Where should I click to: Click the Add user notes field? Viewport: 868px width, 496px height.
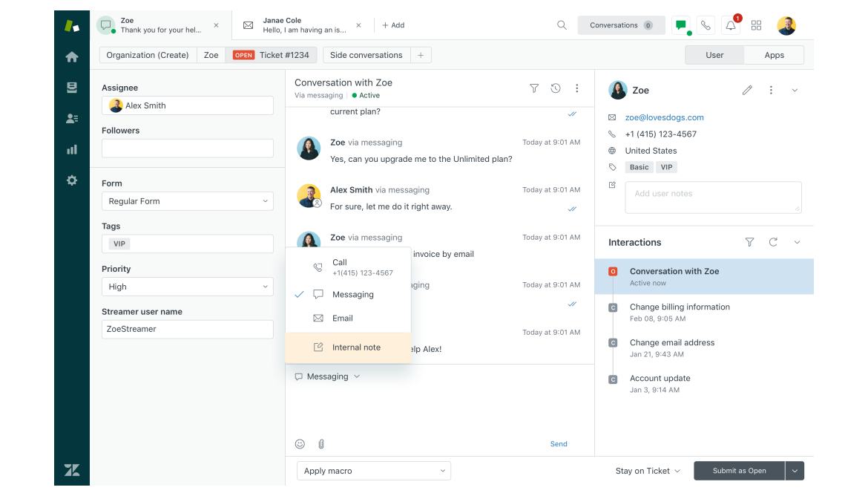click(713, 198)
